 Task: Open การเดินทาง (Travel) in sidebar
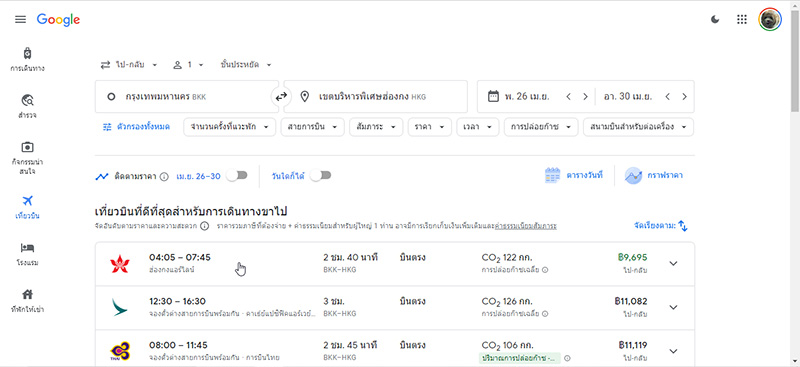[x=28, y=59]
